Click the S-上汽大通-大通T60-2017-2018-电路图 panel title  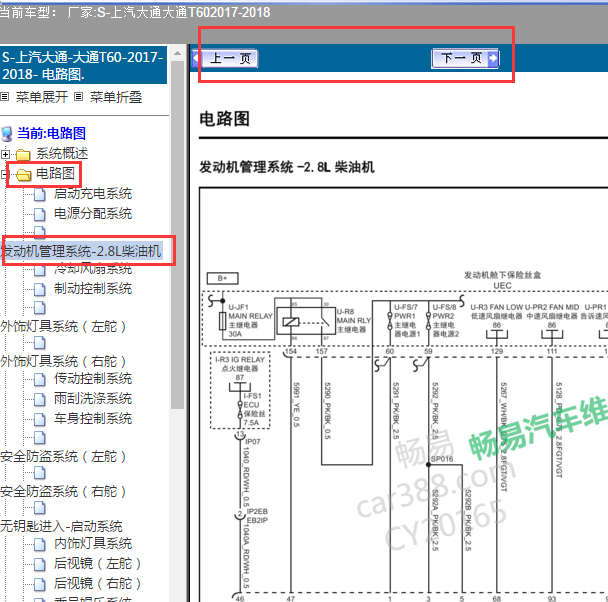coord(83,65)
